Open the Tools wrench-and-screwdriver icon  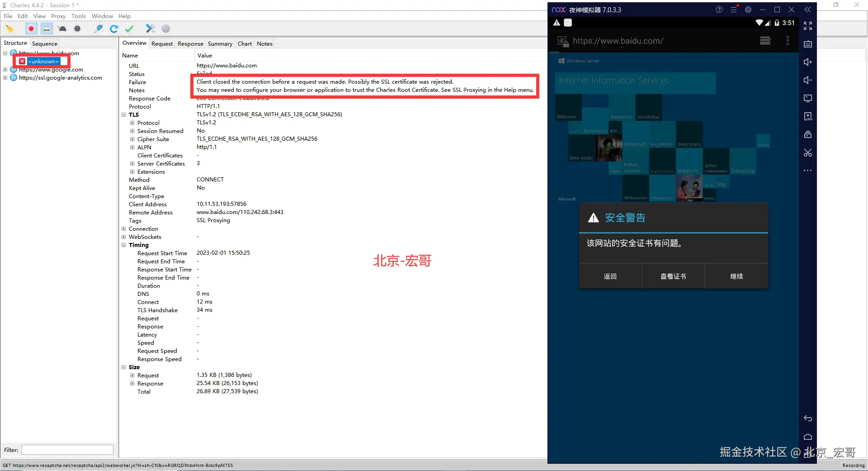pyautogui.click(x=151, y=29)
